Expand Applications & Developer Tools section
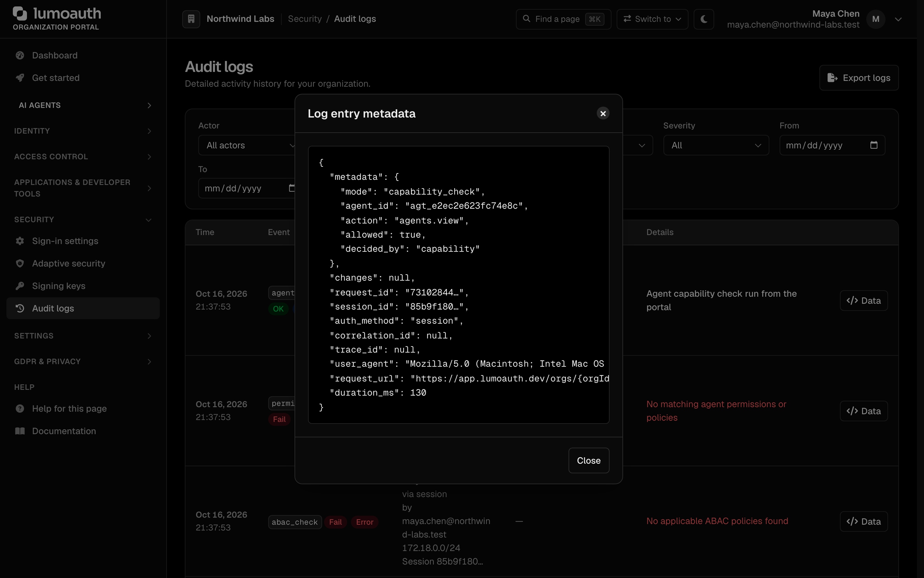Screen dimensions: 924x578 83,188
